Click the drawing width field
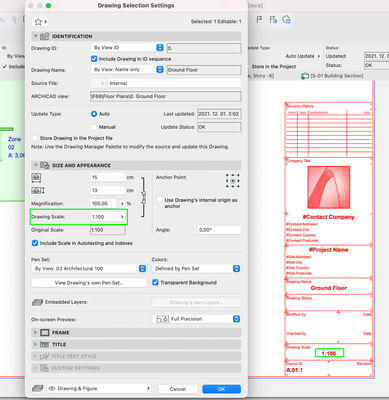The width and height of the screenshot is (389, 400). tap(108, 177)
